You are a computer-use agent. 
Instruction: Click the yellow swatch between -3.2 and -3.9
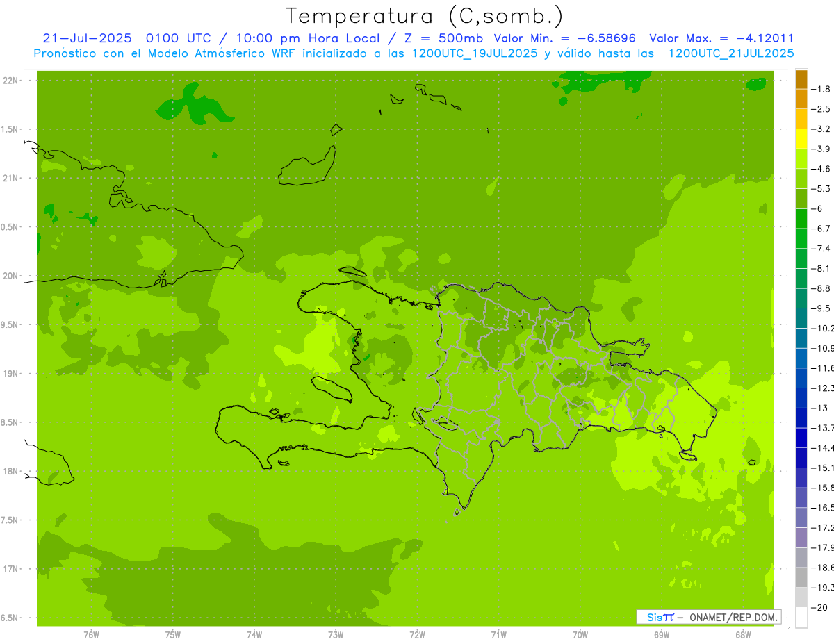click(x=801, y=139)
